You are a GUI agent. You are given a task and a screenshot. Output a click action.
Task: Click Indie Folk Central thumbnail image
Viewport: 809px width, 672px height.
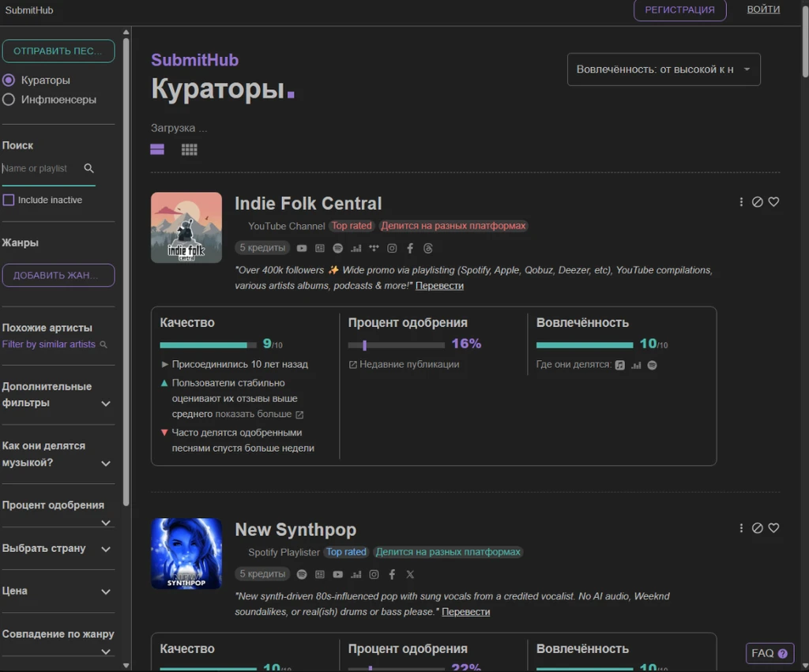pyautogui.click(x=186, y=227)
